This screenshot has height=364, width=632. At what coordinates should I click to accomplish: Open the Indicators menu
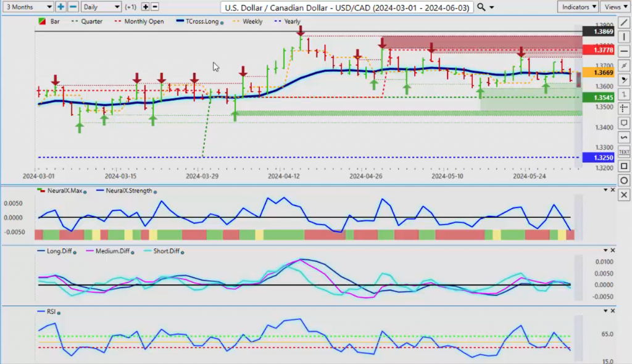point(577,7)
